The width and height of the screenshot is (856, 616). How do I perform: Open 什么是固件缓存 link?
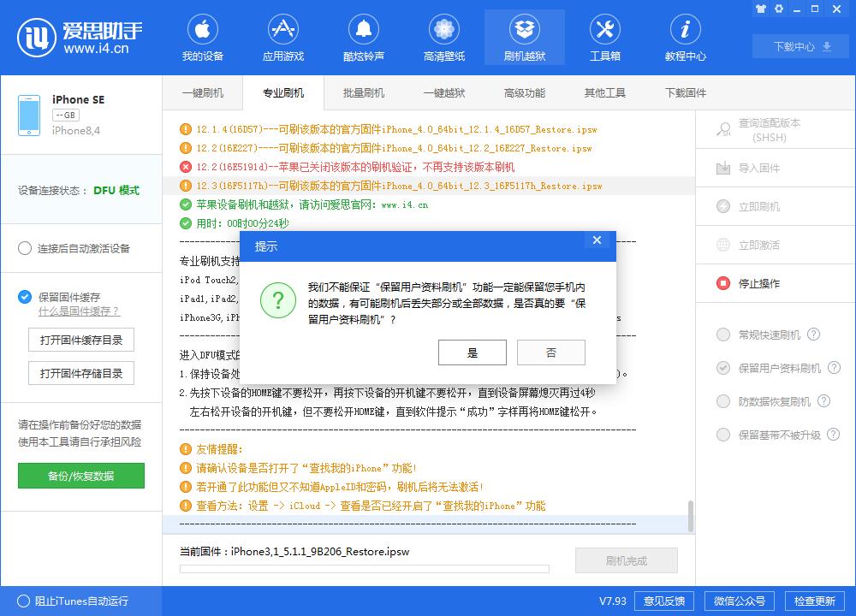(x=79, y=311)
